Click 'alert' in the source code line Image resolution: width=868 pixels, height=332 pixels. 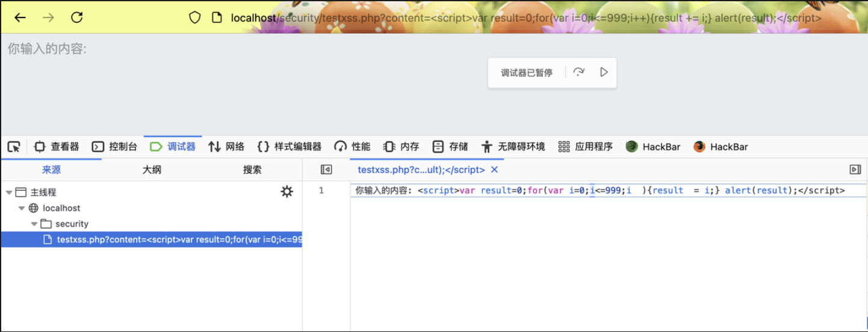pyautogui.click(x=738, y=191)
